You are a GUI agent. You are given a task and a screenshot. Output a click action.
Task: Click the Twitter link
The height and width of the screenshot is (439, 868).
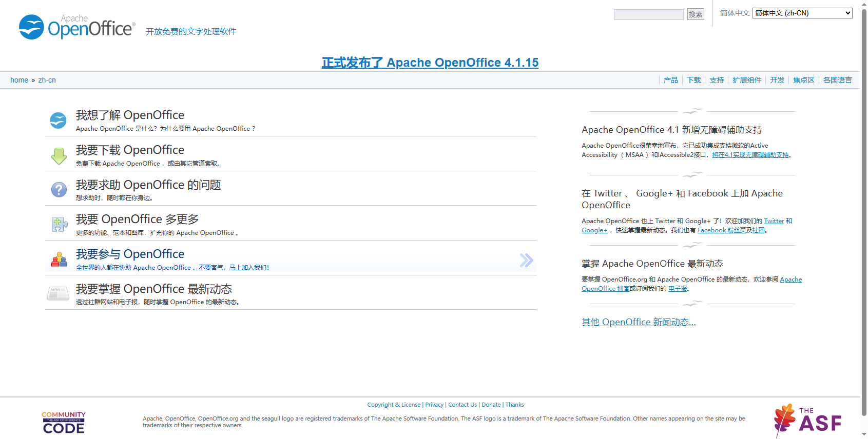point(774,221)
